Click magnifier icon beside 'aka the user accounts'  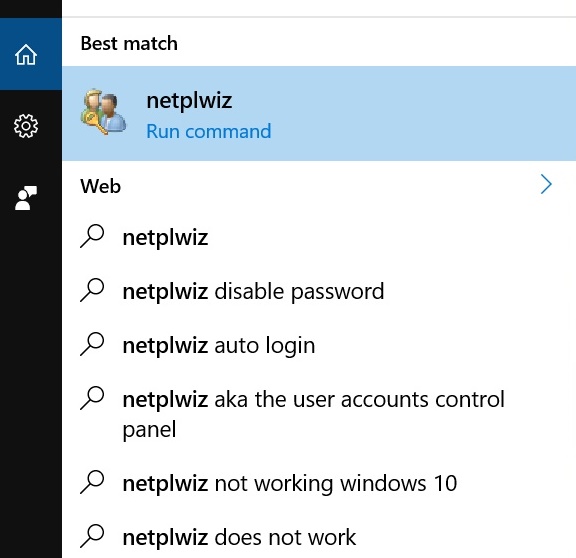click(92, 398)
